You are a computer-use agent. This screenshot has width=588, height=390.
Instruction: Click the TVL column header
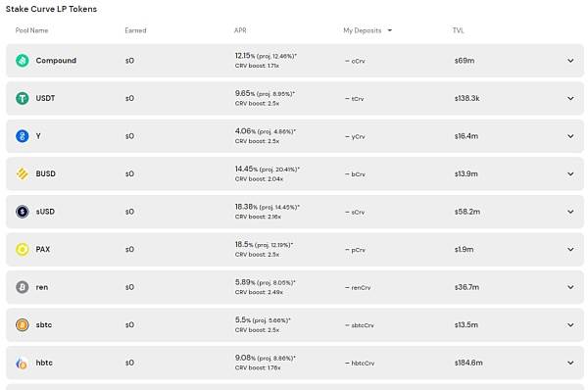tap(459, 30)
